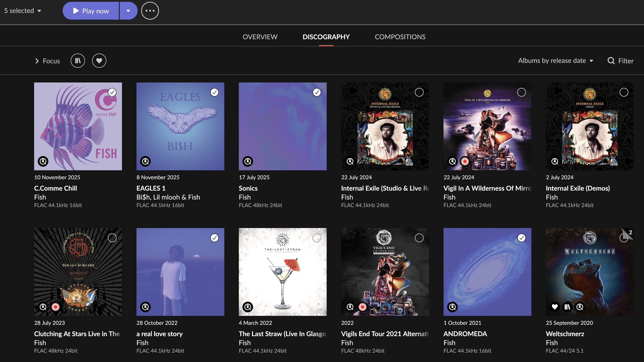
Task: Click the Qobuz badge on Sonics cover
Action: pyautogui.click(x=248, y=161)
